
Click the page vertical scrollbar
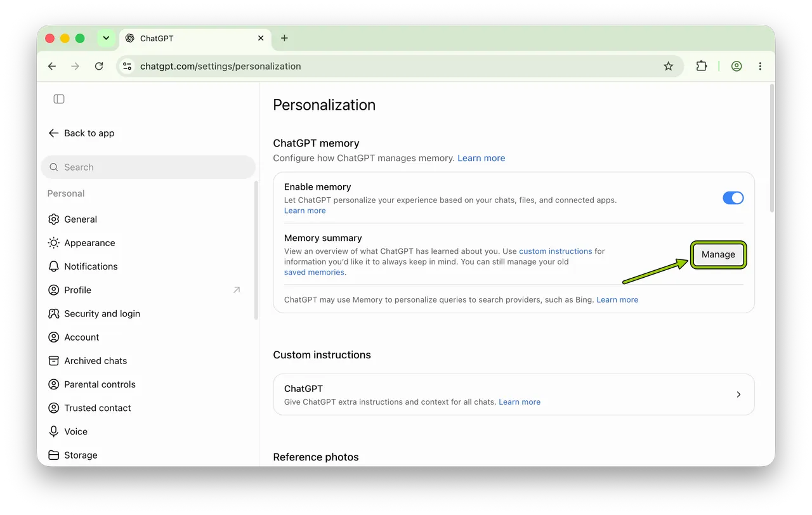pos(771,149)
